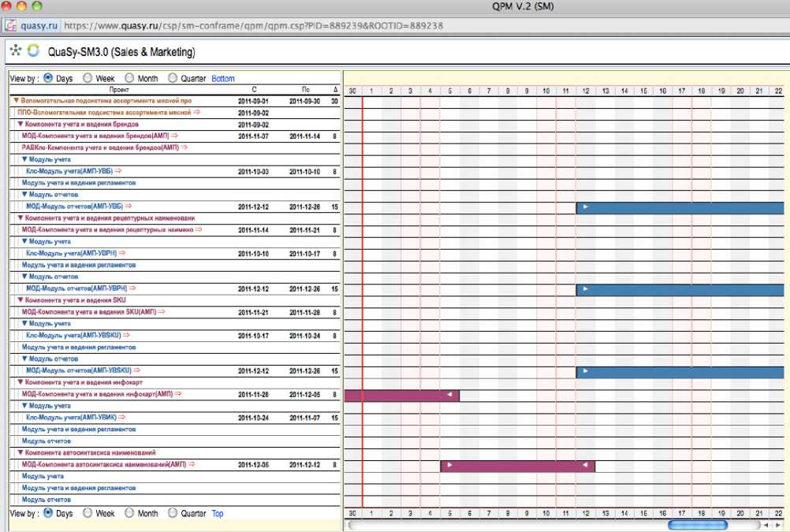
Task: Collapse Компонента учета и ведения инфокарт node
Action: [20, 382]
